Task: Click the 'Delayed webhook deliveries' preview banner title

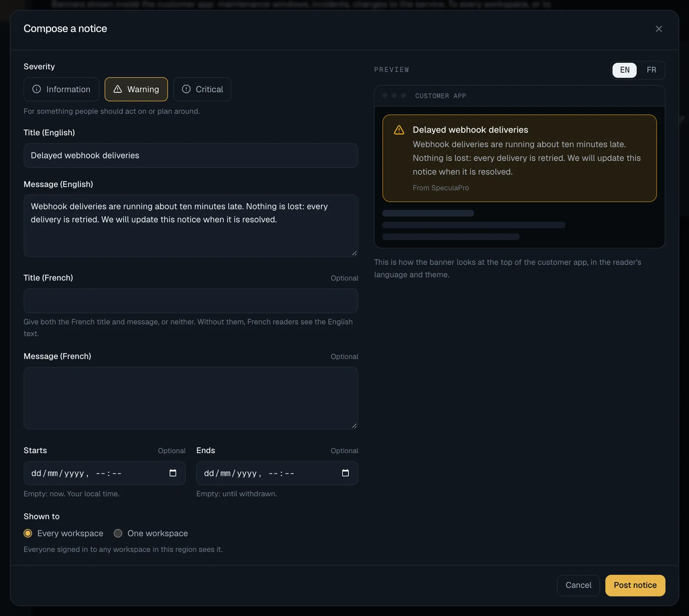Action: (470, 130)
